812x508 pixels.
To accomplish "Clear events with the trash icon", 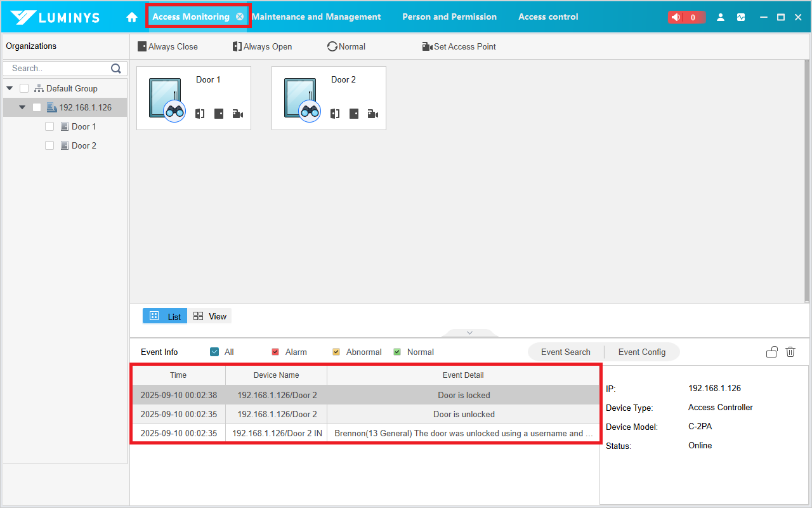I will 790,352.
